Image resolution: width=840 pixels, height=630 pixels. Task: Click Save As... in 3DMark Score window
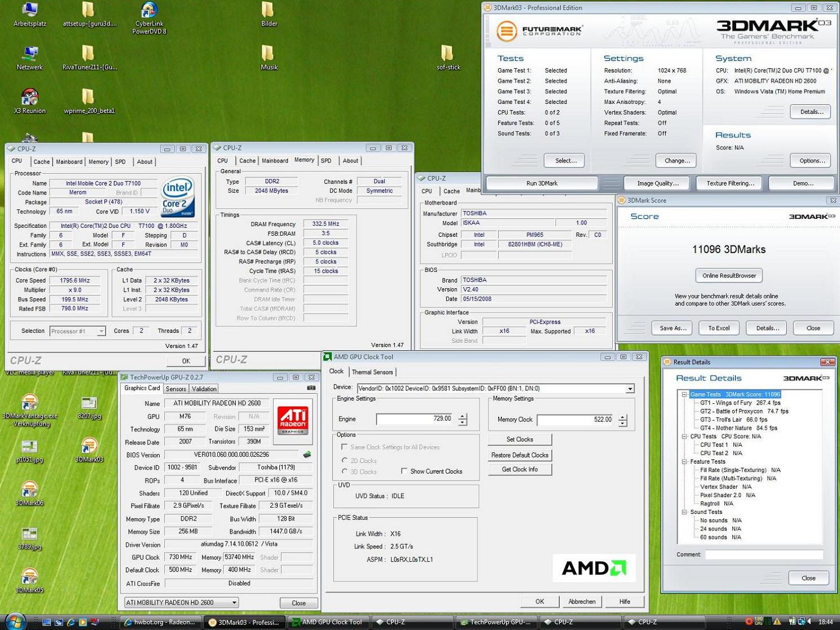click(672, 328)
